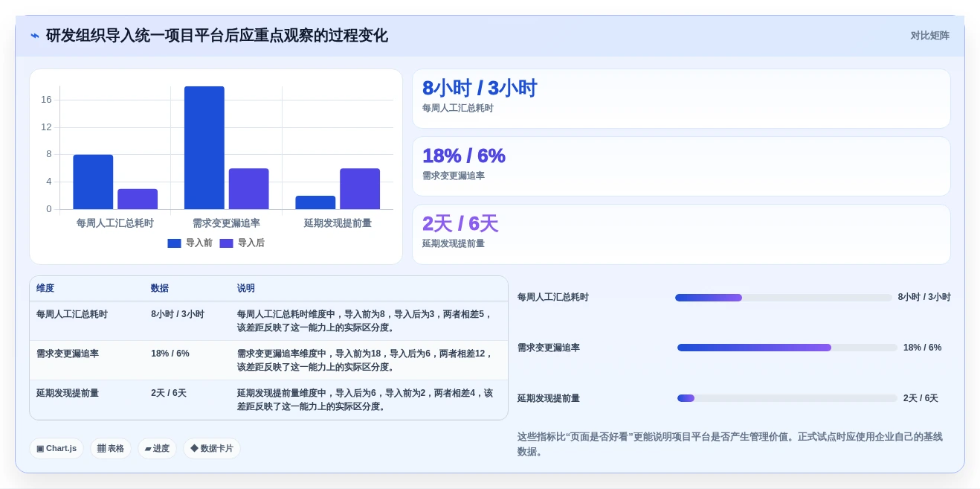Select the Chart.js tag chip
This screenshot has height=489, width=980.
[x=57, y=448]
